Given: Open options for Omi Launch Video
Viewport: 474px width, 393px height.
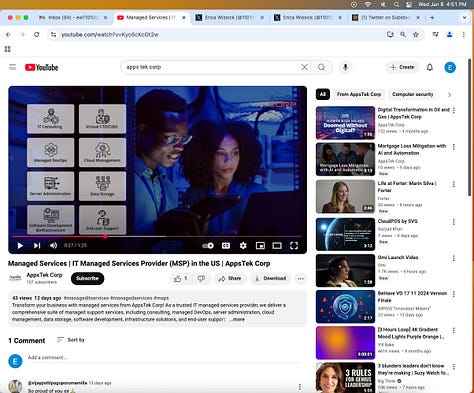Looking at the screenshot, I should tap(454, 258).
